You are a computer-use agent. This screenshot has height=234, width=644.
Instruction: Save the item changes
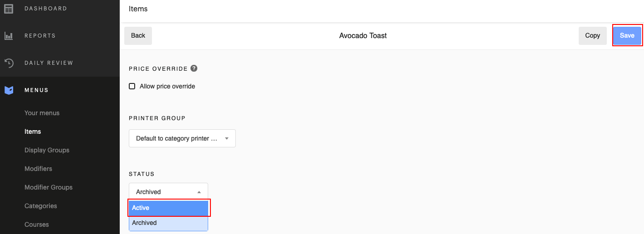pyautogui.click(x=627, y=36)
